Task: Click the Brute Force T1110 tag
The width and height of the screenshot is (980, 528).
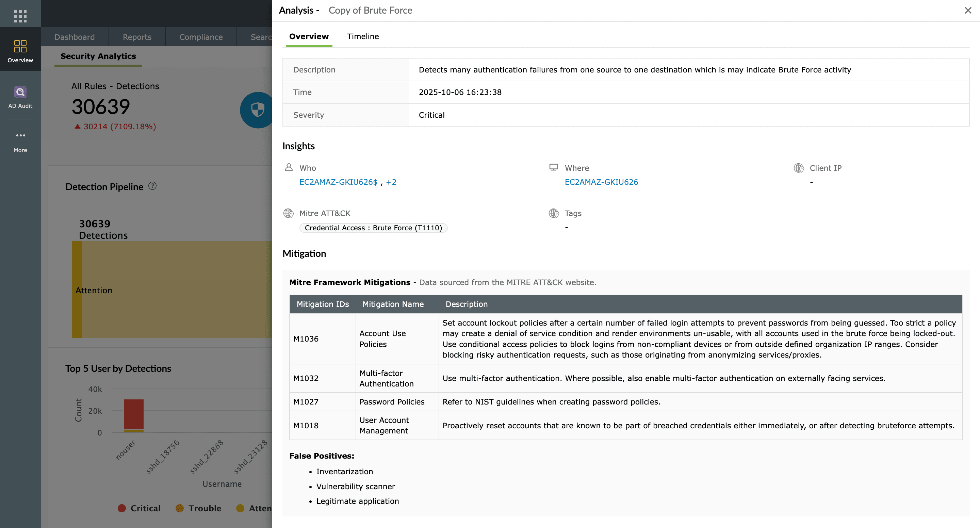Action: point(373,228)
